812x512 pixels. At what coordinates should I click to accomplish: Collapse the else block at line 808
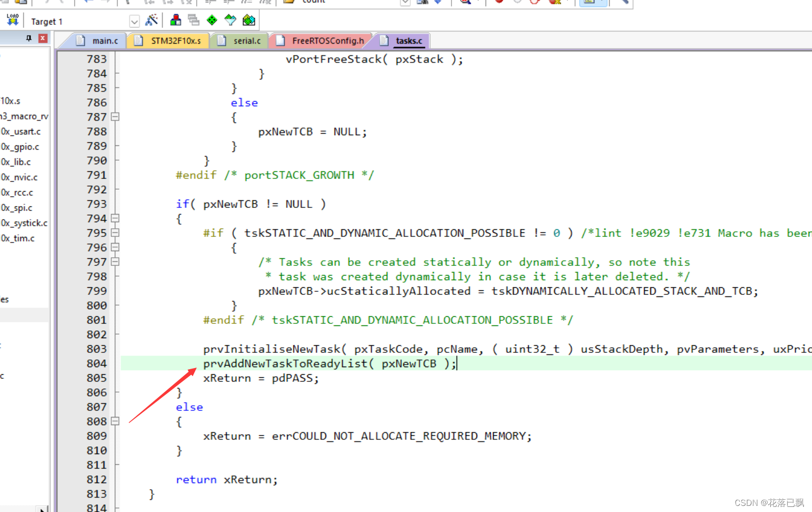point(115,421)
